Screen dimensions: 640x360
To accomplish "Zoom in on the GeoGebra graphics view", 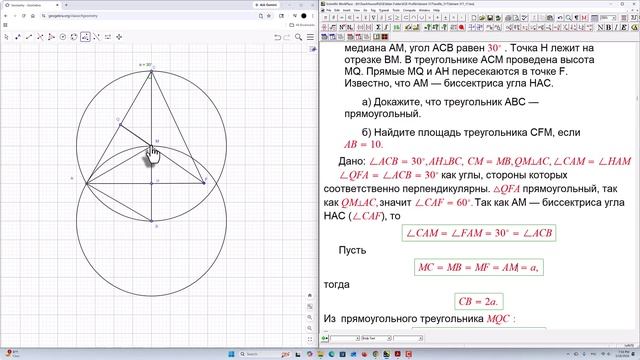I will (x=310, y=317).
